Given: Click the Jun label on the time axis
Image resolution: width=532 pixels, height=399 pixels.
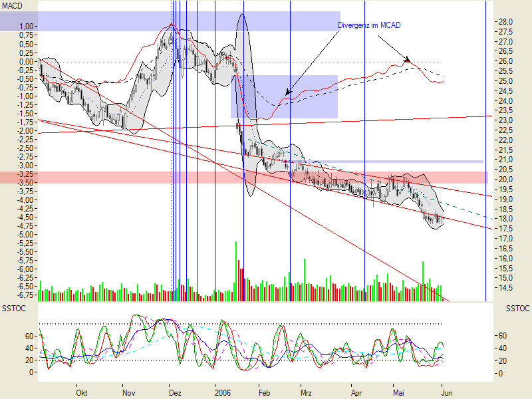Looking at the screenshot, I should click(447, 393).
